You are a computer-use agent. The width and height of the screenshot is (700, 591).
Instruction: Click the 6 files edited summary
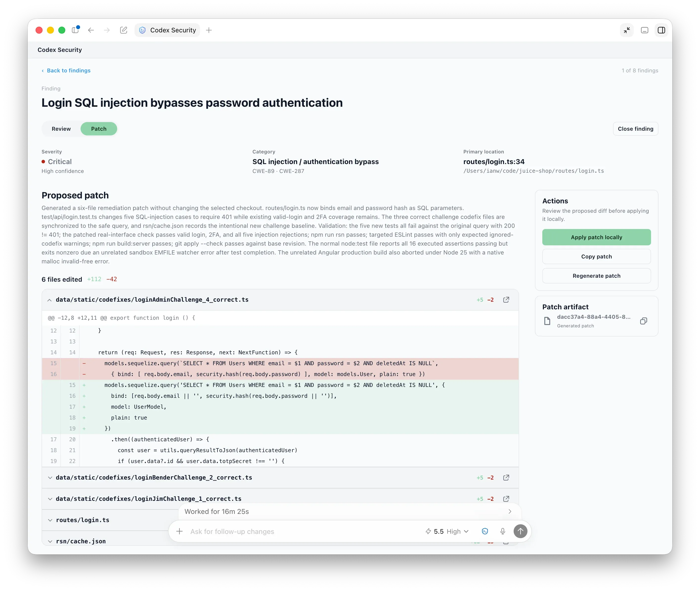(x=62, y=279)
